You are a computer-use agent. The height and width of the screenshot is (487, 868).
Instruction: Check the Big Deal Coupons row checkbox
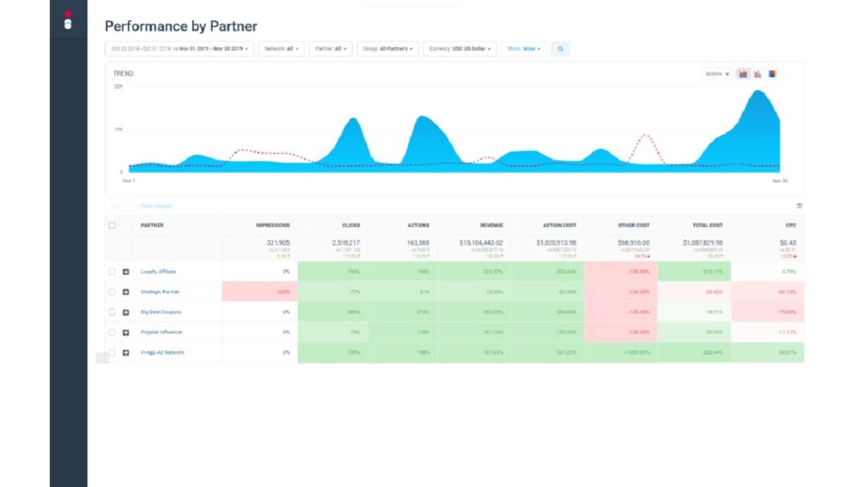(x=112, y=313)
